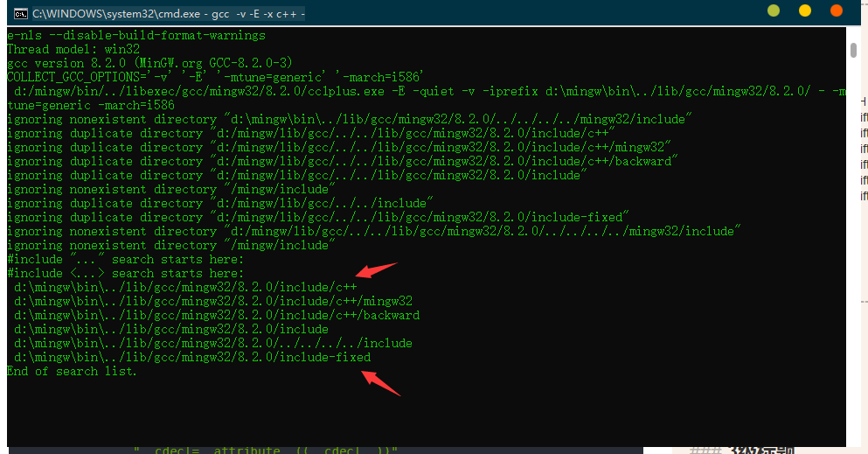
Task: Click the path ending in include-fixed
Action: click(192, 357)
